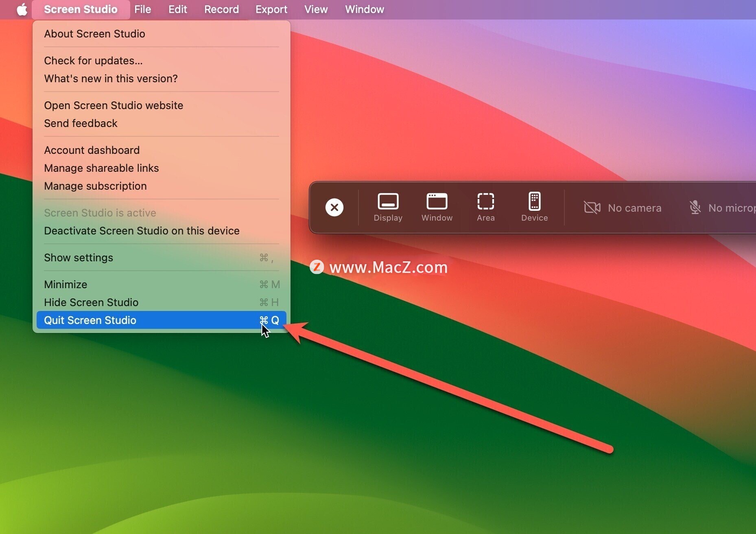Open the Window menu
The width and height of the screenshot is (756, 534).
coord(364,9)
